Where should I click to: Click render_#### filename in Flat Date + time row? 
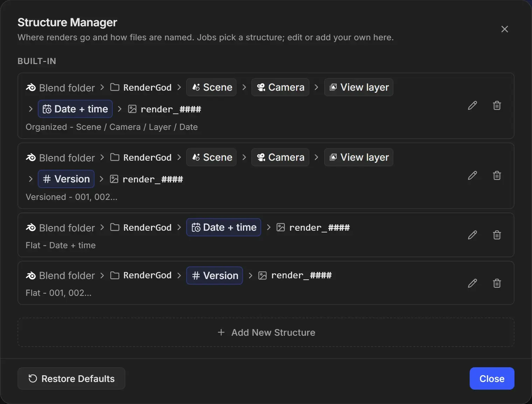320,228
